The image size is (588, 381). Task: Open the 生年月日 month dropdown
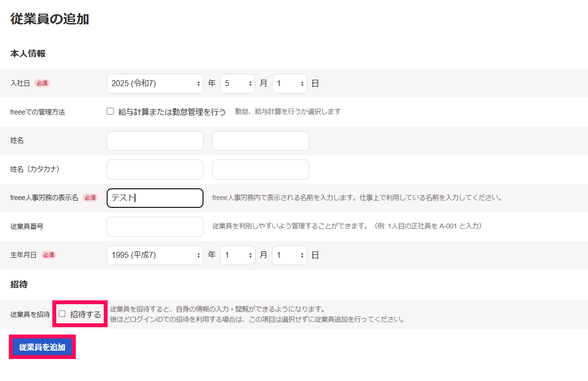[237, 255]
